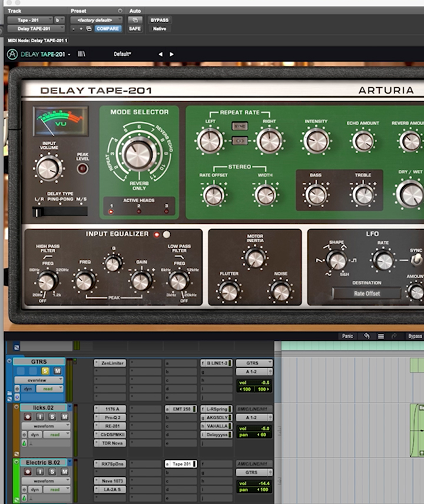Open the LFO Destination Rate Offset dropdown
The image size is (424, 504).
coord(367,293)
